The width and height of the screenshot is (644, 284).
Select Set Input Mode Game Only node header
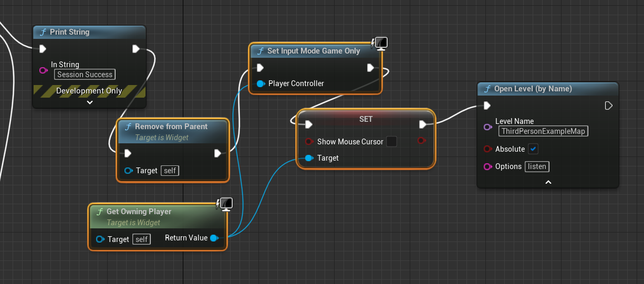click(315, 51)
